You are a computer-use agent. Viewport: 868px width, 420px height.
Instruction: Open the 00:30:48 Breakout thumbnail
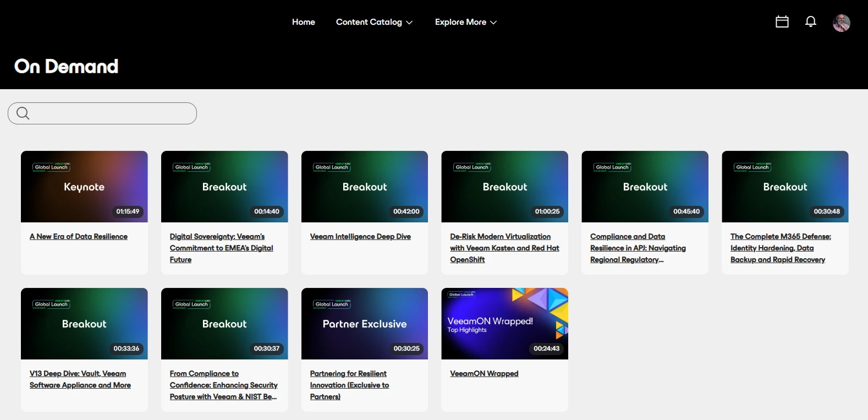[x=785, y=187]
